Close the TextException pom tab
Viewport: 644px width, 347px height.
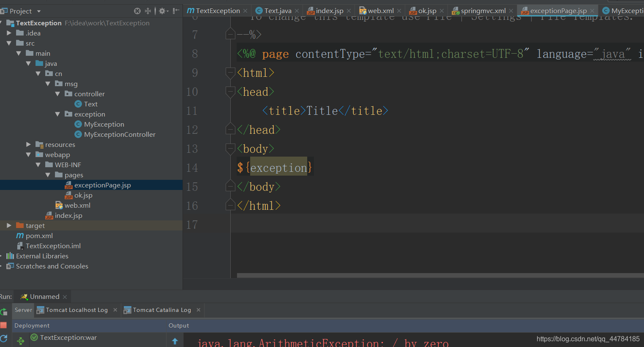coord(245,11)
